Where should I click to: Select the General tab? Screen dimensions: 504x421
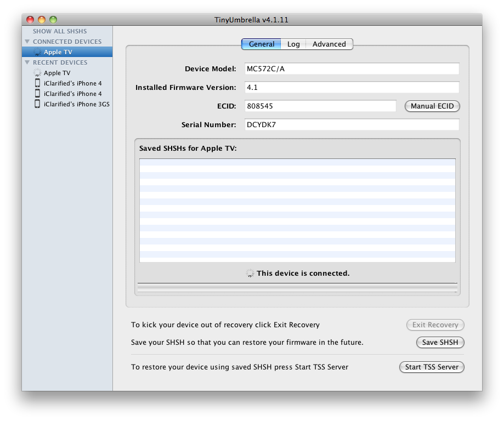point(262,44)
